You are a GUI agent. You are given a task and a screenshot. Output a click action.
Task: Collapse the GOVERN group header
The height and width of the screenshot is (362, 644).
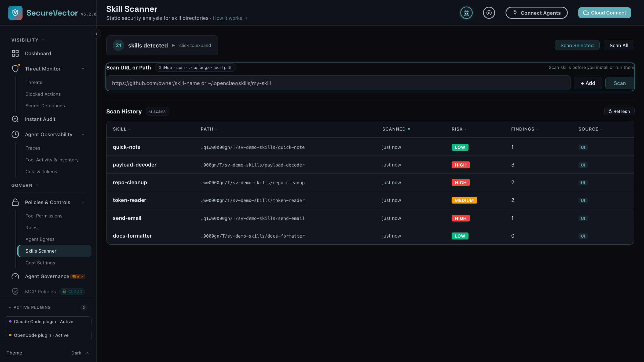(25, 185)
